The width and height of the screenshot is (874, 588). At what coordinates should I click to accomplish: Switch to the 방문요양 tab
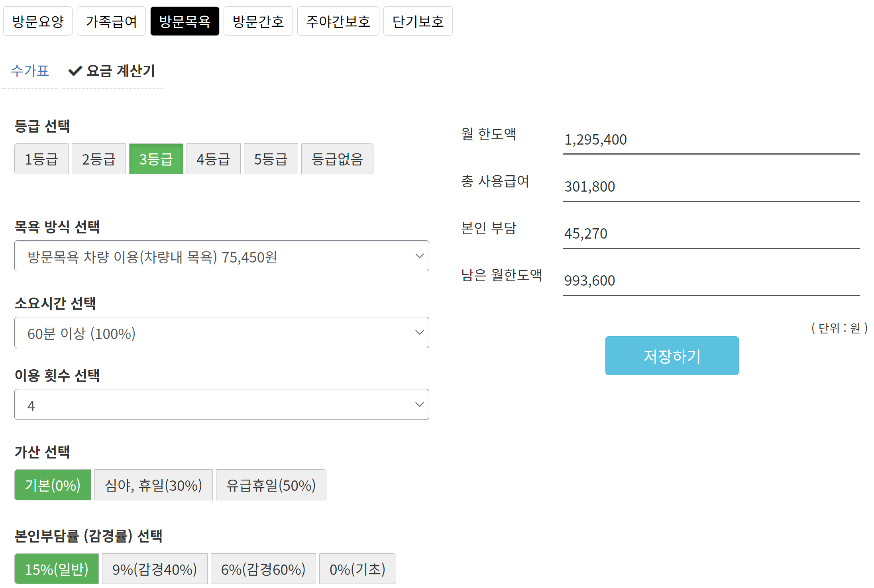click(38, 21)
